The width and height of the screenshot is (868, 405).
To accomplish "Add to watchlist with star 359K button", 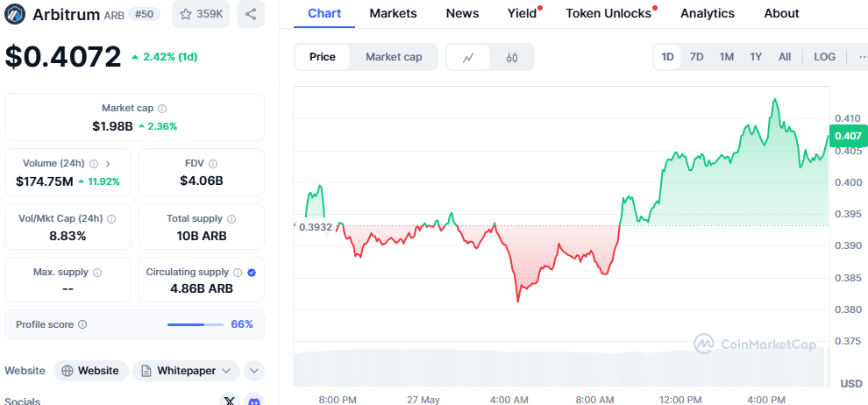I will pyautogui.click(x=201, y=14).
